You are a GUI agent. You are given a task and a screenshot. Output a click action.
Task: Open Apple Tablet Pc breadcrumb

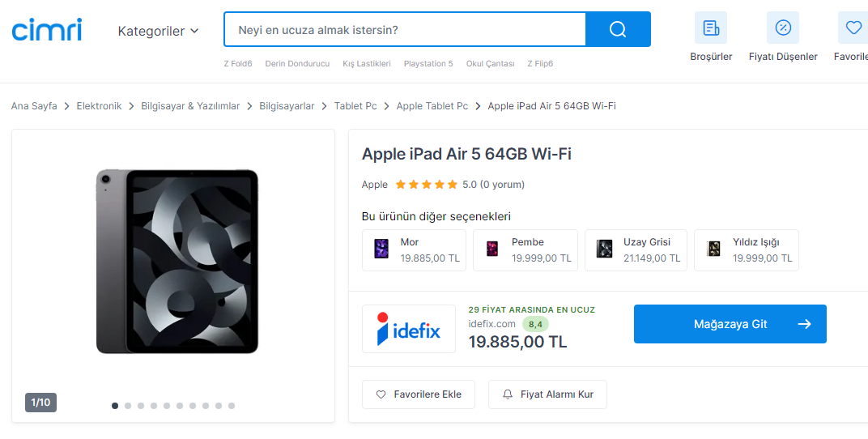[x=432, y=106]
